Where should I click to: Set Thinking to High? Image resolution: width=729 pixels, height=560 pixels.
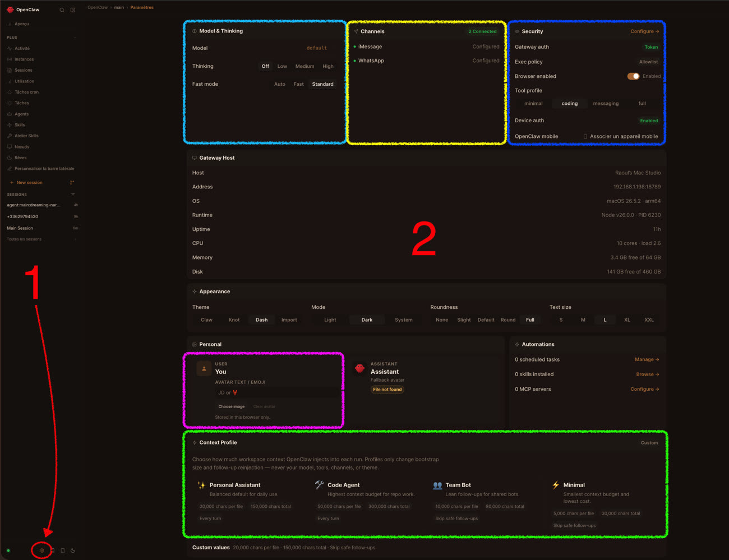(x=328, y=66)
